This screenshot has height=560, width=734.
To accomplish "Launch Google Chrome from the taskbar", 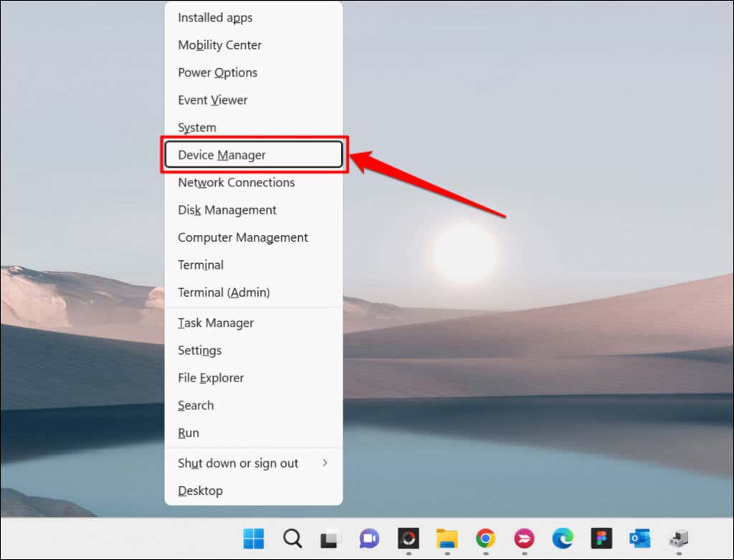I will [x=485, y=538].
